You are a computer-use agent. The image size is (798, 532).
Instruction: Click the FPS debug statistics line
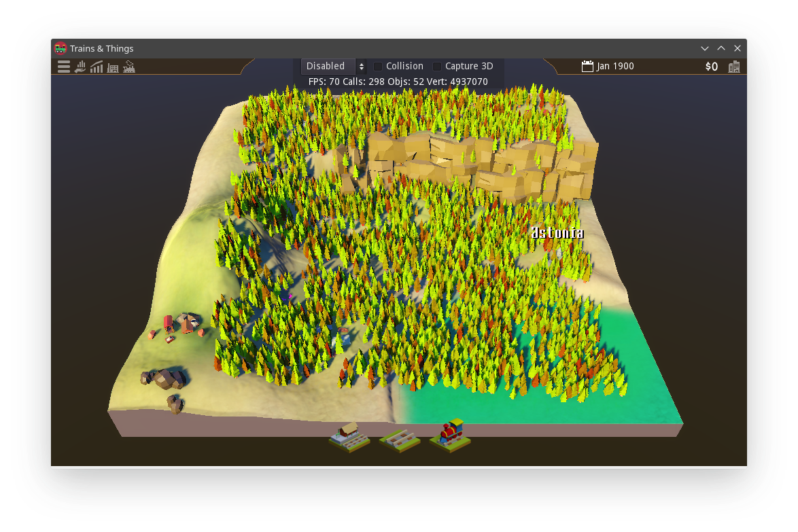point(398,82)
